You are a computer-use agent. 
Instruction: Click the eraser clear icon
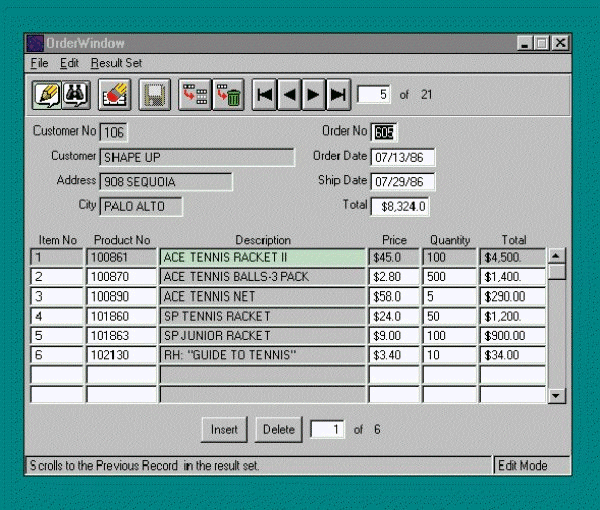point(116,95)
